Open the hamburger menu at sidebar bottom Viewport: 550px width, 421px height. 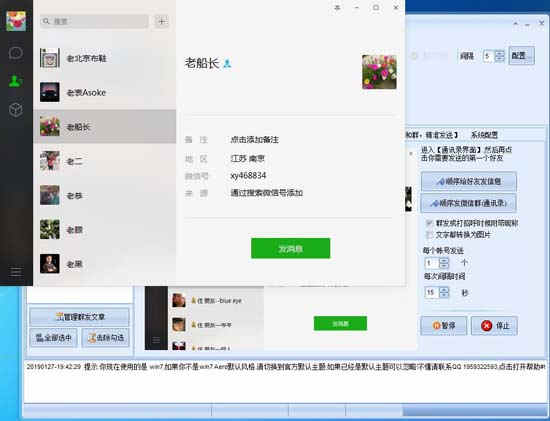[x=16, y=271]
